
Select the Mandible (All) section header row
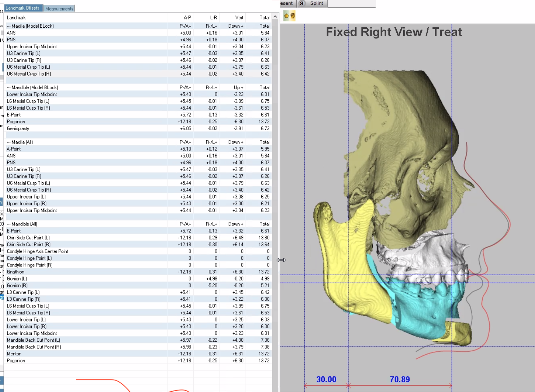(138, 224)
